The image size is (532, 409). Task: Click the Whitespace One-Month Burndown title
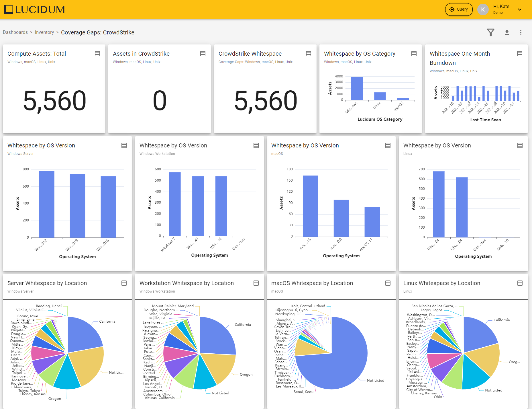pyautogui.click(x=460, y=58)
